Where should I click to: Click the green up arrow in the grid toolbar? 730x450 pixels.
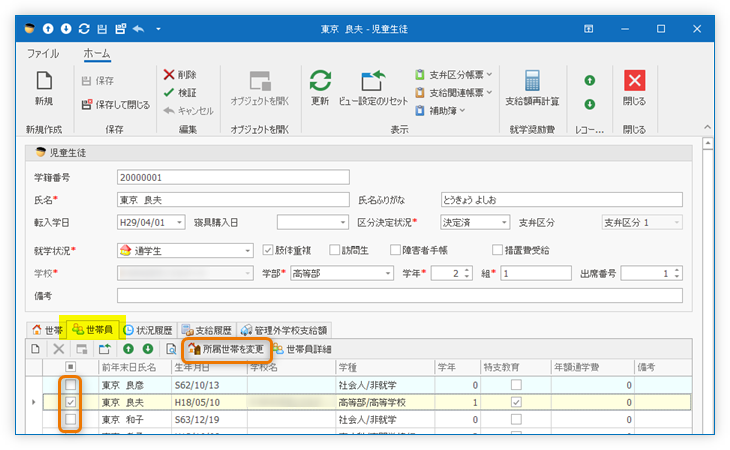(x=128, y=349)
